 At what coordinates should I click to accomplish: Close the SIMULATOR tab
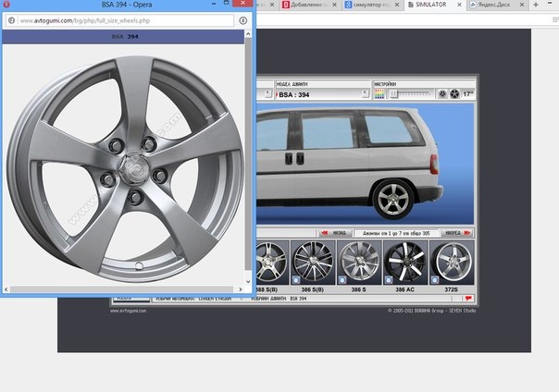(460, 5)
